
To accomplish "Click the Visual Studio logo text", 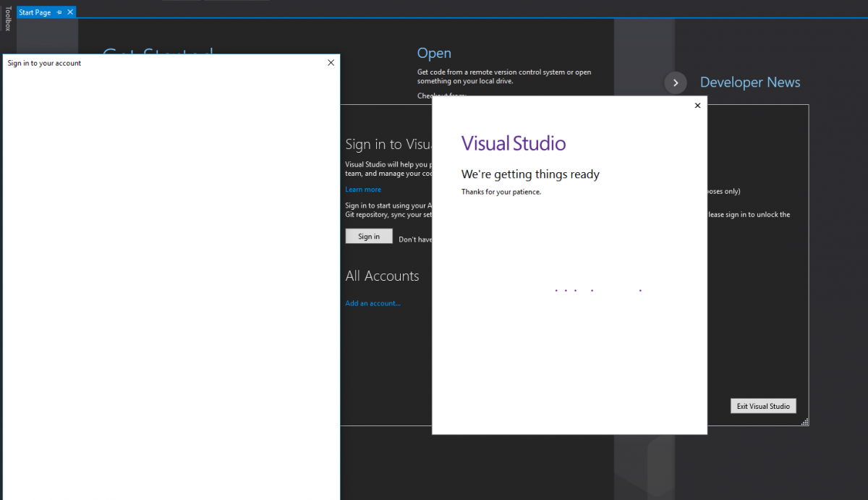I will click(514, 143).
